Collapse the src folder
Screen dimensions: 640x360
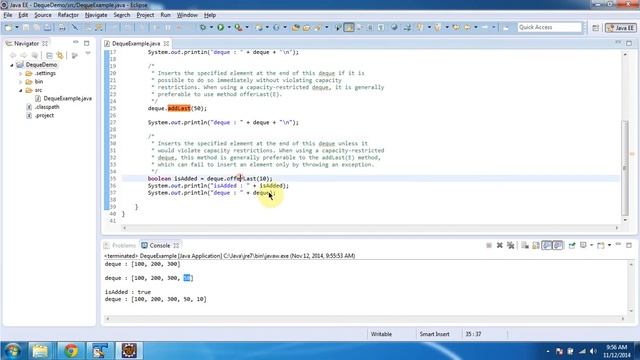[20, 90]
